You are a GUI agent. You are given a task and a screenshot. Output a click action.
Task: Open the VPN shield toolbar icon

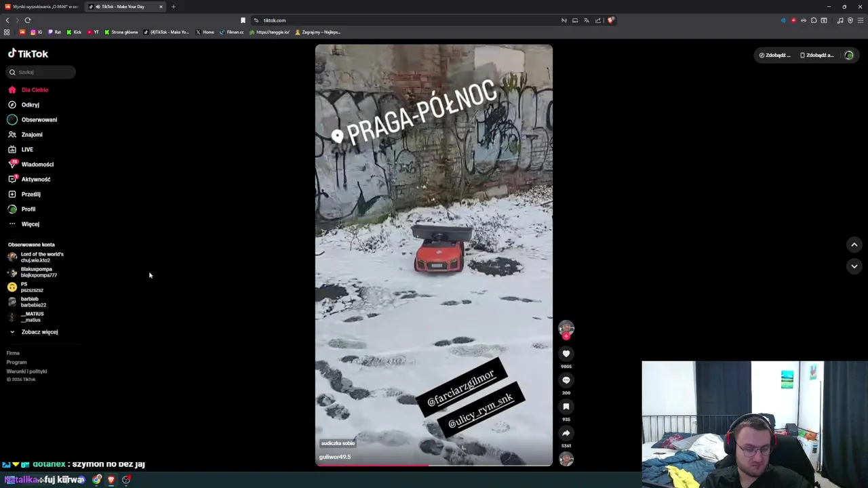[x=850, y=20]
